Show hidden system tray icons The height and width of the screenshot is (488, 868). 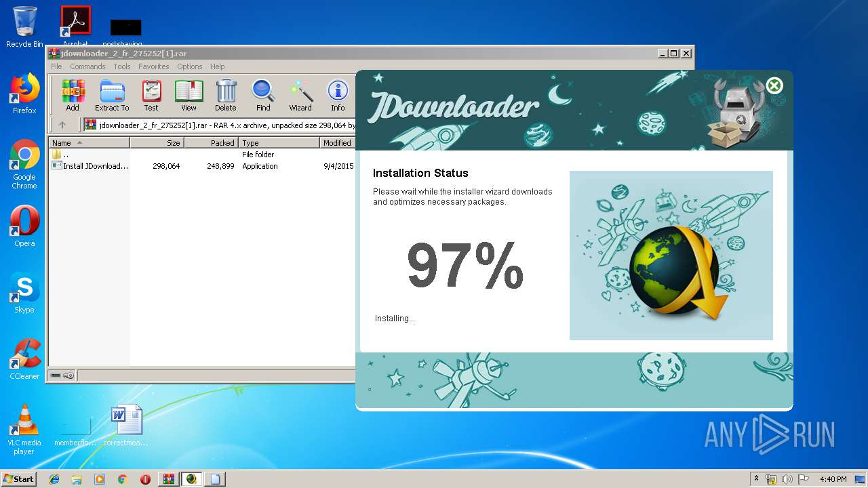(x=757, y=479)
